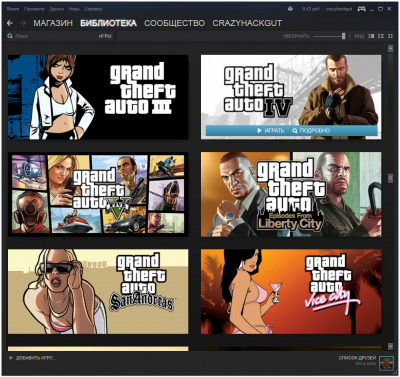
Task: Click the plus icon beside ДОБАВИТЬ ИГРУ
Action: coord(11,358)
